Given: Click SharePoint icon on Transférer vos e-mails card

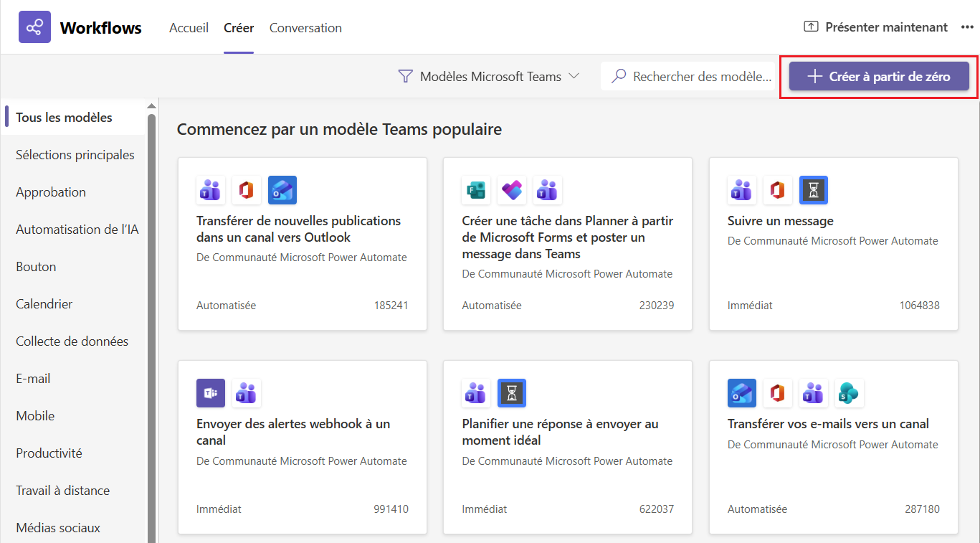Looking at the screenshot, I should (x=850, y=394).
